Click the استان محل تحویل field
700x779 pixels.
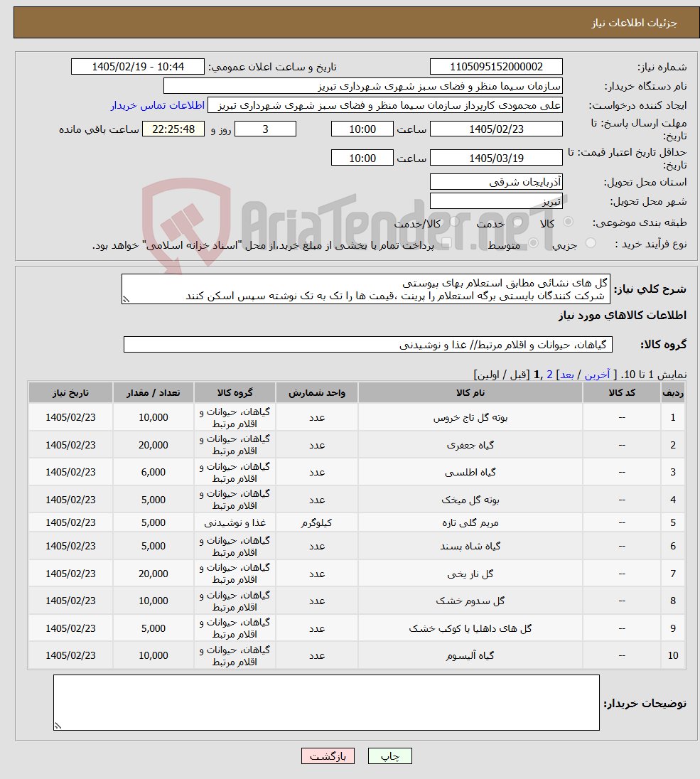click(x=496, y=182)
